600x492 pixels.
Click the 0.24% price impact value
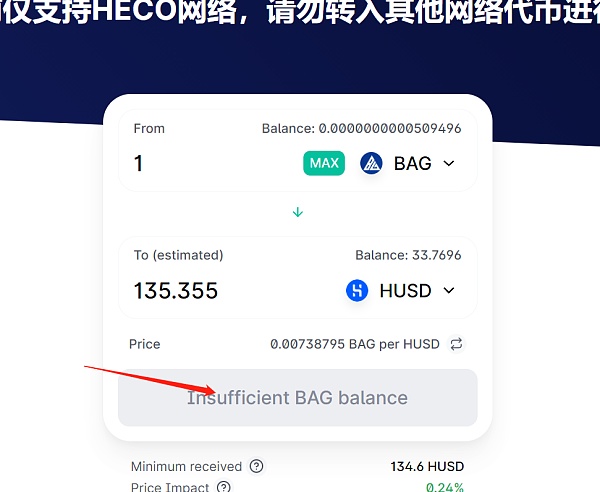[x=445, y=487]
